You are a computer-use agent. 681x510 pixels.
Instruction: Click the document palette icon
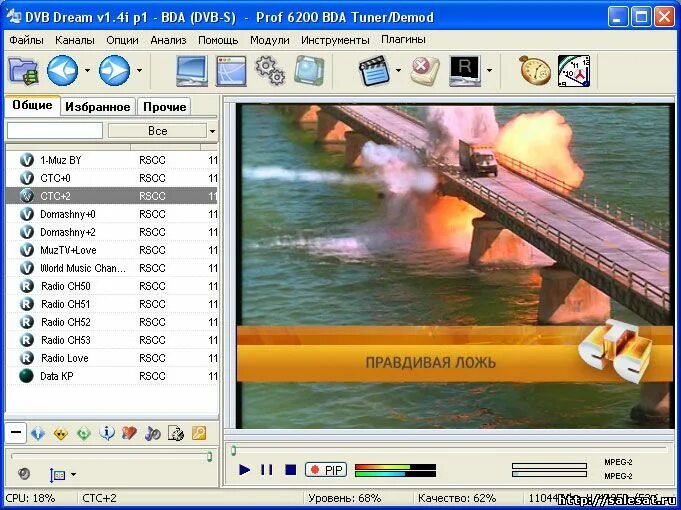coord(175,433)
